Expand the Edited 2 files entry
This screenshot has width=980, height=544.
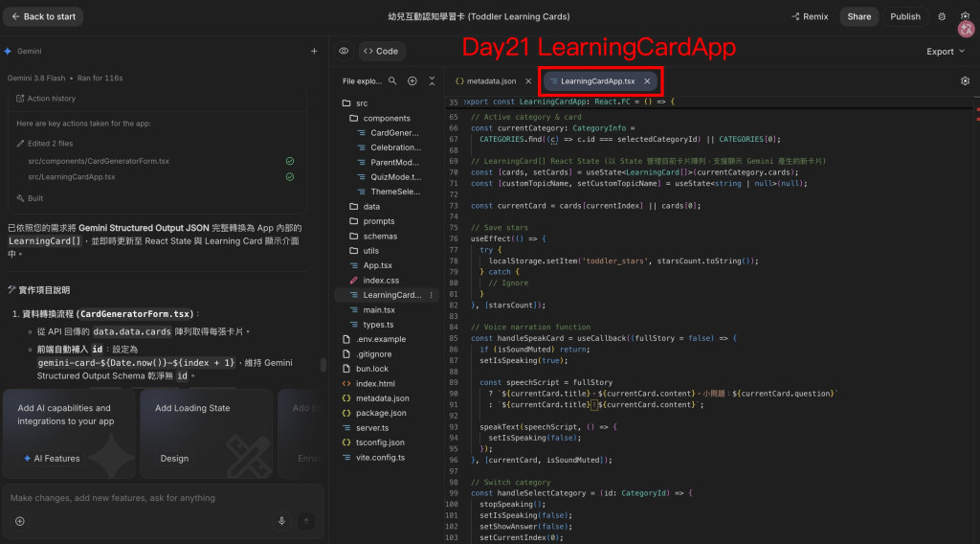pos(44,144)
